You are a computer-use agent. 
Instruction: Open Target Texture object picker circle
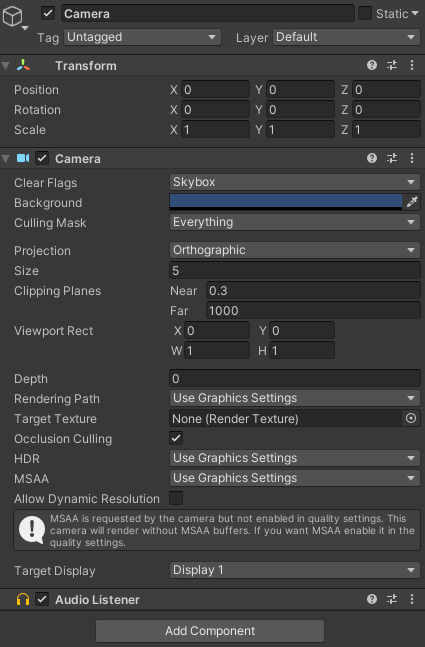(411, 418)
